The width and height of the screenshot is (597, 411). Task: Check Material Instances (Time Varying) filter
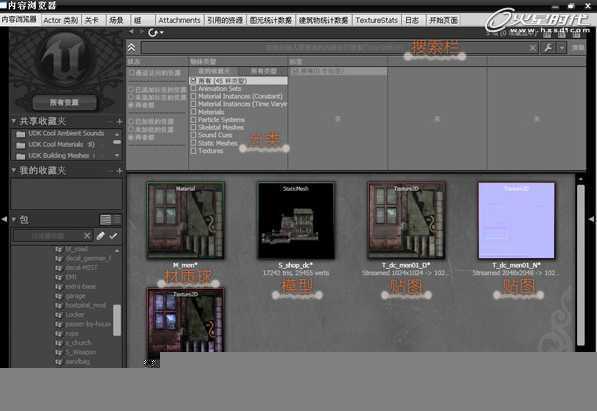tap(193, 104)
